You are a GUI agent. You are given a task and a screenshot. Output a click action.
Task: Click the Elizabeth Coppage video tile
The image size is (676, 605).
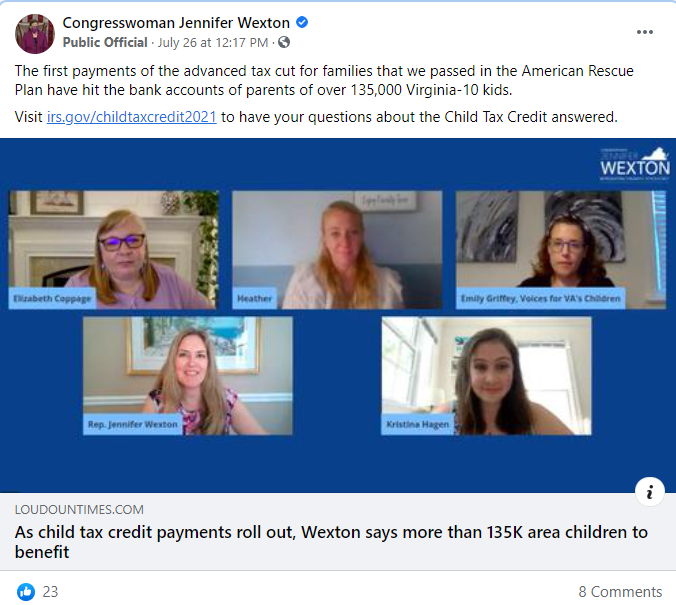pos(113,250)
